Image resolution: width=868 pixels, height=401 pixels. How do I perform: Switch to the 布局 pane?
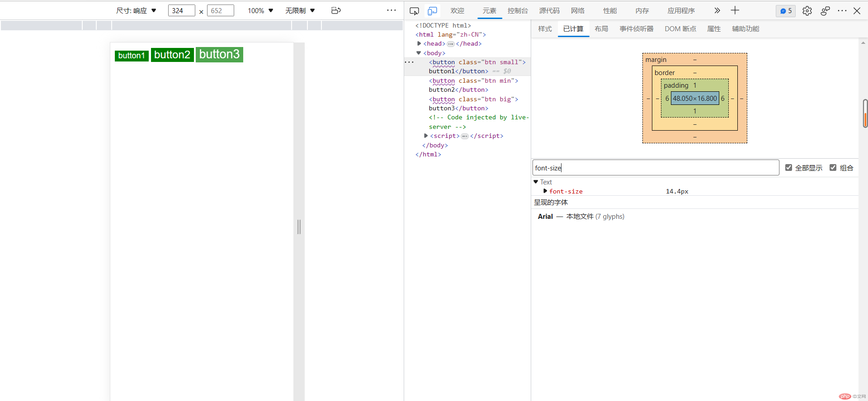pyautogui.click(x=601, y=29)
